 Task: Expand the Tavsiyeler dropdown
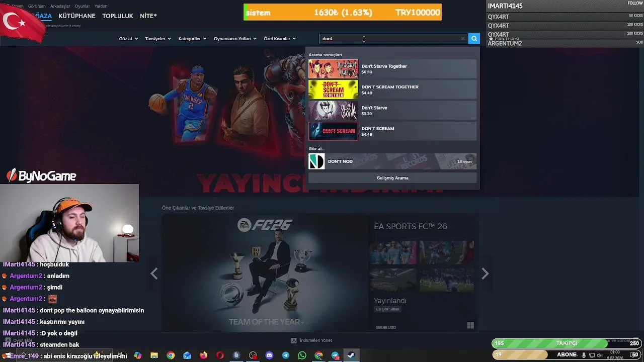coord(158,39)
